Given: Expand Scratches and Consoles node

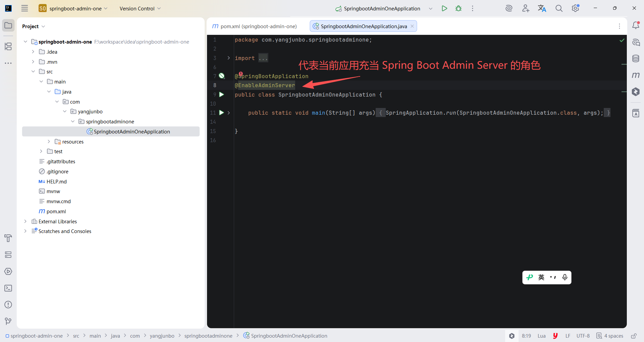Looking at the screenshot, I should coord(25,231).
